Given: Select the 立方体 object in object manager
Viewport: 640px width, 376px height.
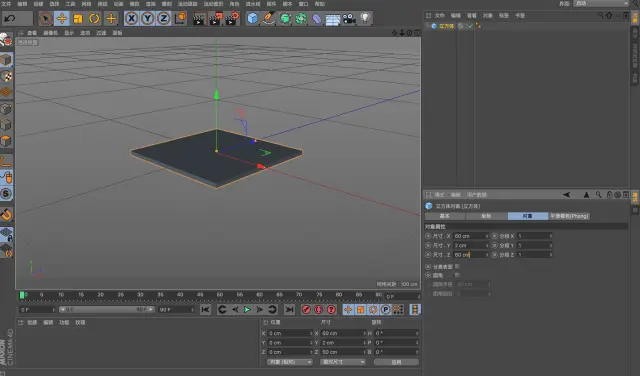Looking at the screenshot, I should (x=446, y=26).
